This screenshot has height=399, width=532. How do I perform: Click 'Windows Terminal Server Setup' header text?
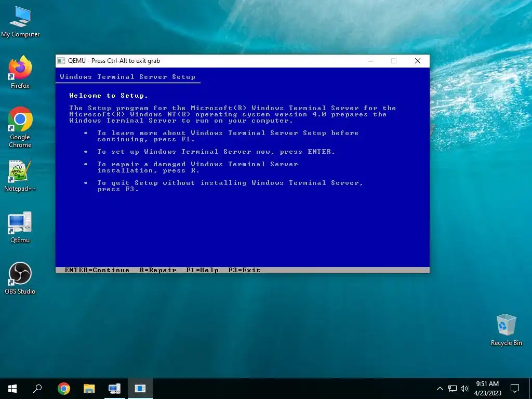tap(128, 77)
